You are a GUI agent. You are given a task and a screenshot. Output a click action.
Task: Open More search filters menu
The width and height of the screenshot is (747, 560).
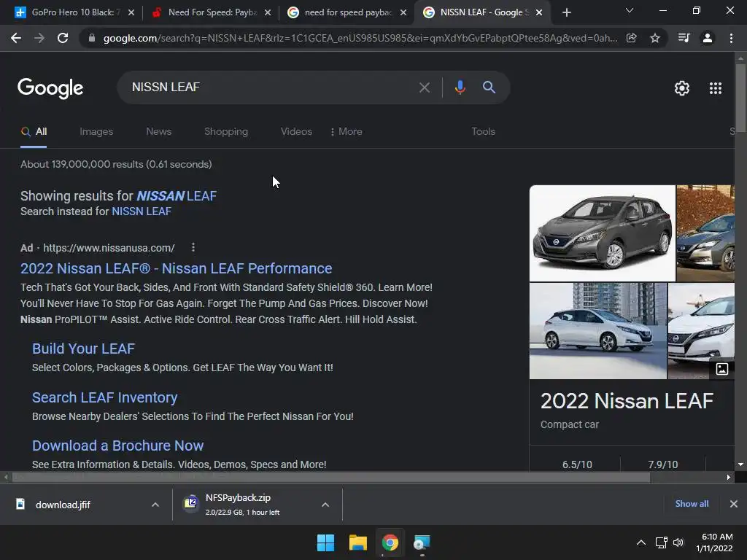tap(347, 131)
